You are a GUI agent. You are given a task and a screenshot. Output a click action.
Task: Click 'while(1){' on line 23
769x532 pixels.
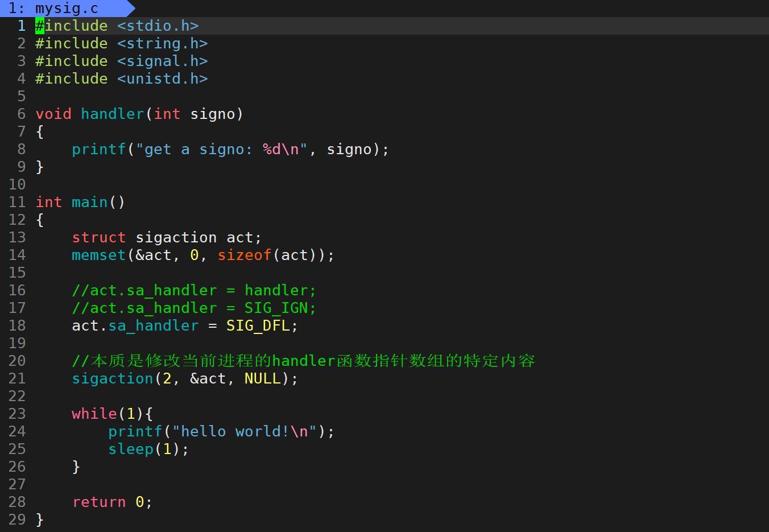pos(113,414)
